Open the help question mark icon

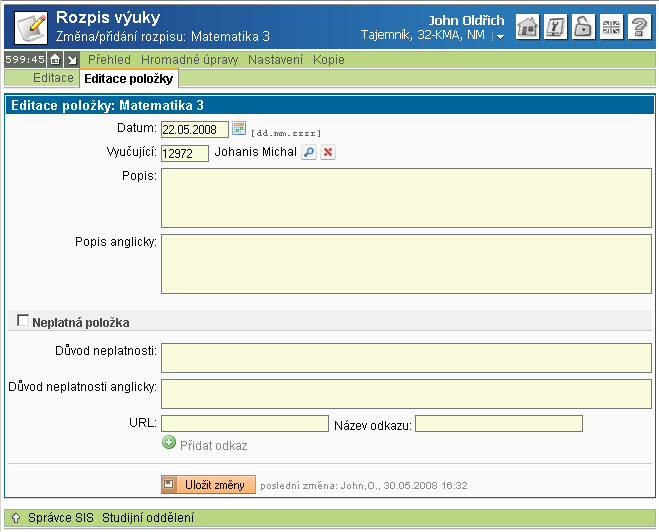point(640,28)
